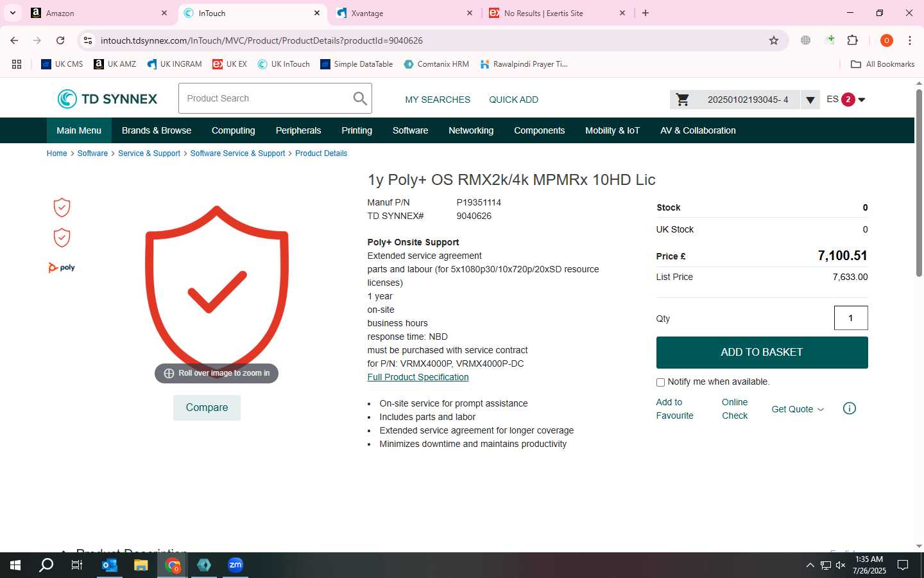Click the Qty input field

pos(851,318)
